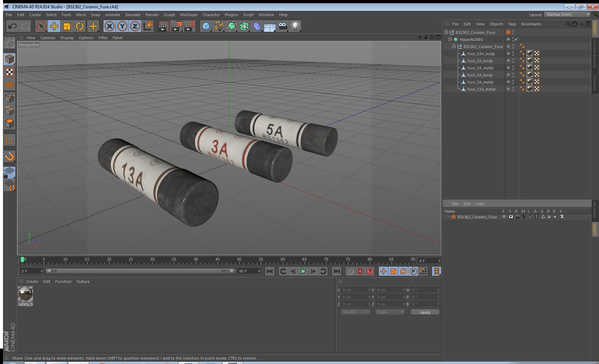The image size is (599, 364).
Task: Open the Cameras menu in viewport
Action: click(x=48, y=38)
